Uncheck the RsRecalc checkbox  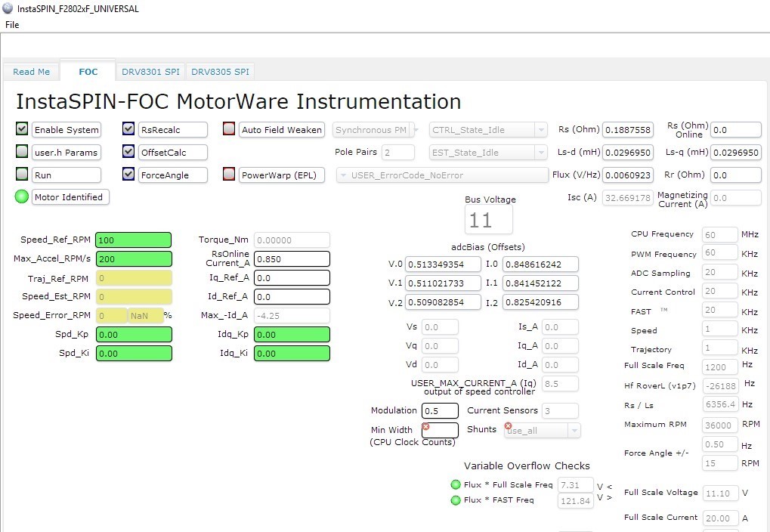coord(128,128)
